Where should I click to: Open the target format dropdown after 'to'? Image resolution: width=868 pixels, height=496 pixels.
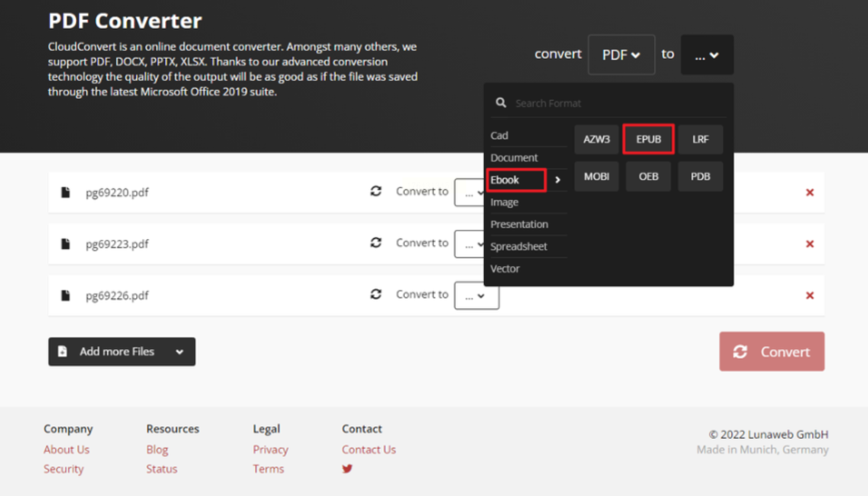click(x=706, y=55)
